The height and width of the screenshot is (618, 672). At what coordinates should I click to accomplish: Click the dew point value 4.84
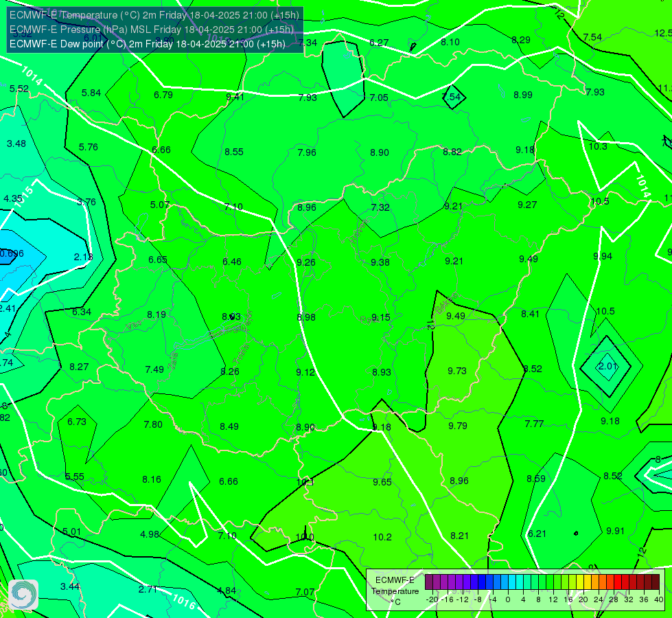click(227, 591)
